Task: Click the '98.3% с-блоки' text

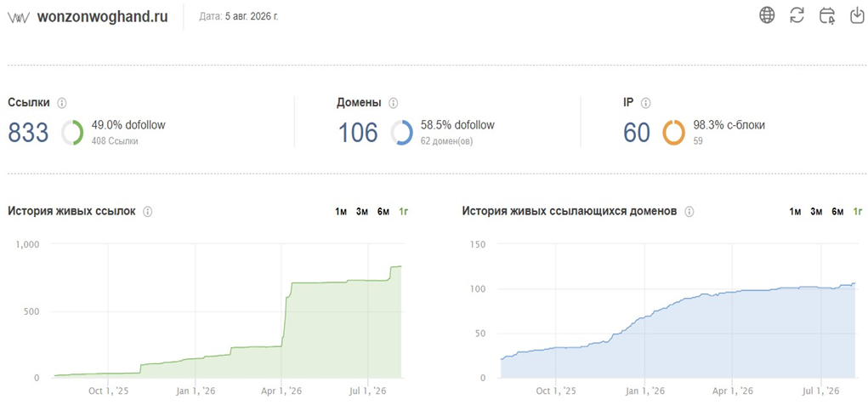Action: (729, 125)
